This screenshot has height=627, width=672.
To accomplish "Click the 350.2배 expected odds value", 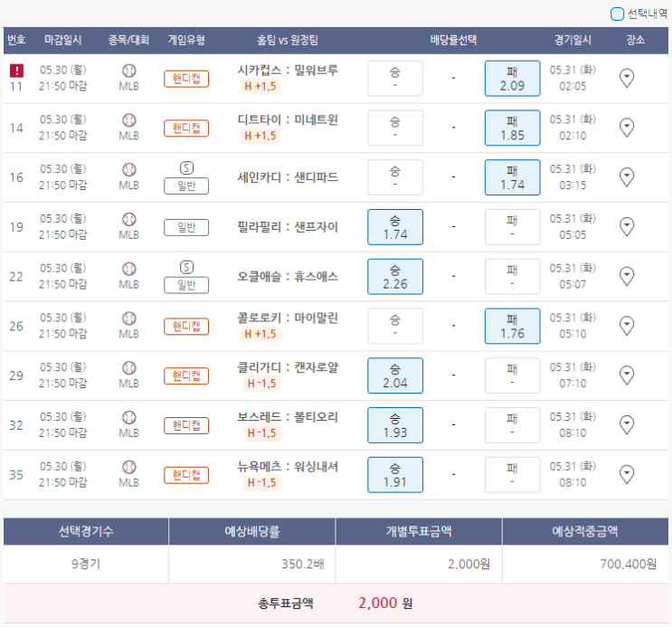I will (303, 564).
